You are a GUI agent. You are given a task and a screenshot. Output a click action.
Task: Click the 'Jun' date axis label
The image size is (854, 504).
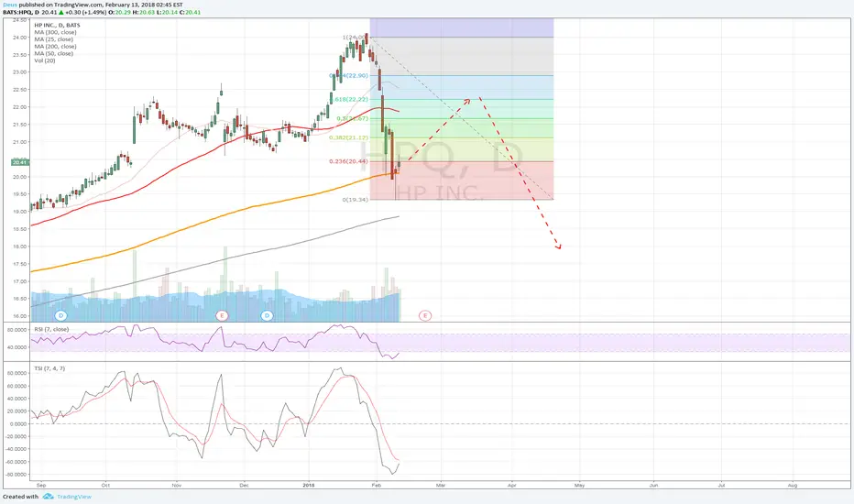[653, 485]
